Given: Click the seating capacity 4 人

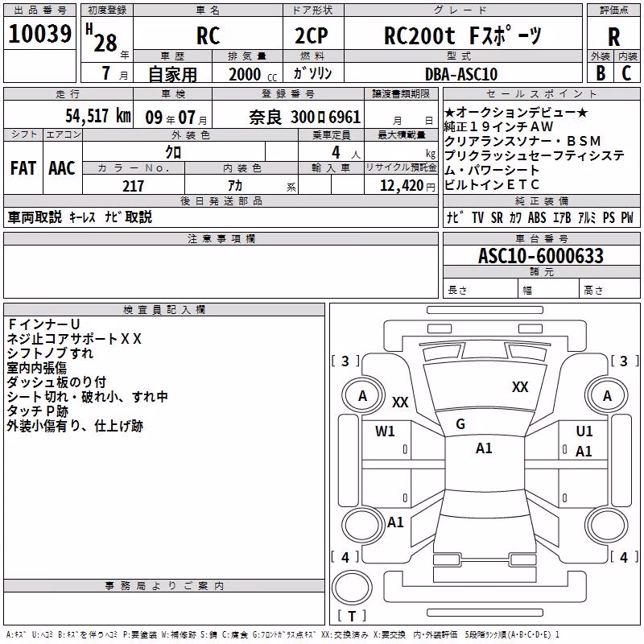Looking at the screenshot, I should pos(346,153).
